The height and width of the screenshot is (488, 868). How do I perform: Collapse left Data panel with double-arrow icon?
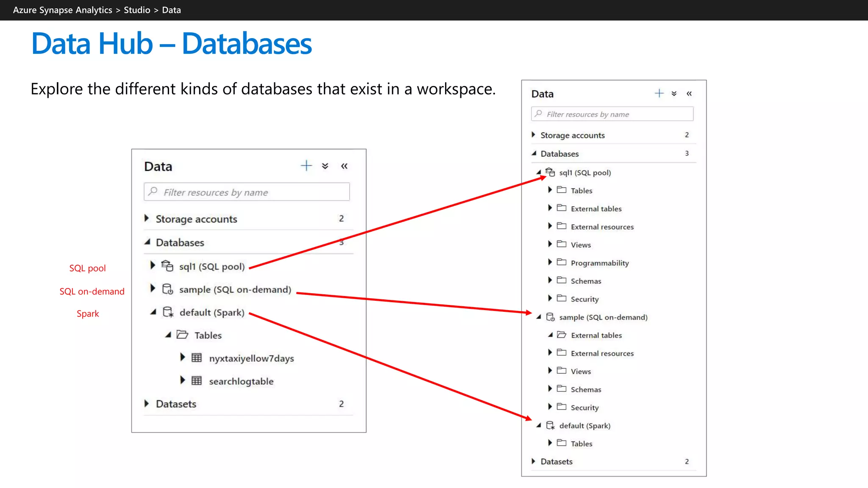coord(344,166)
